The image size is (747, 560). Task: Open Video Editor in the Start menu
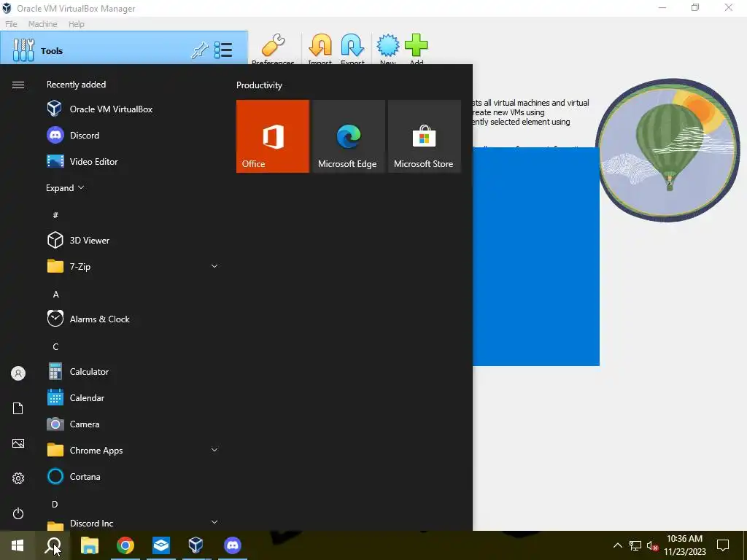click(132, 161)
